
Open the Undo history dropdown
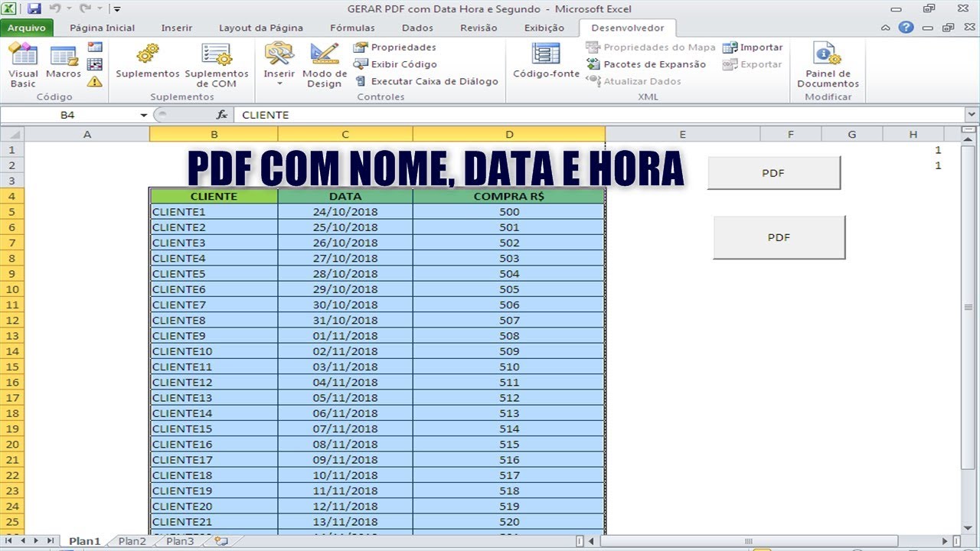coord(68,9)
